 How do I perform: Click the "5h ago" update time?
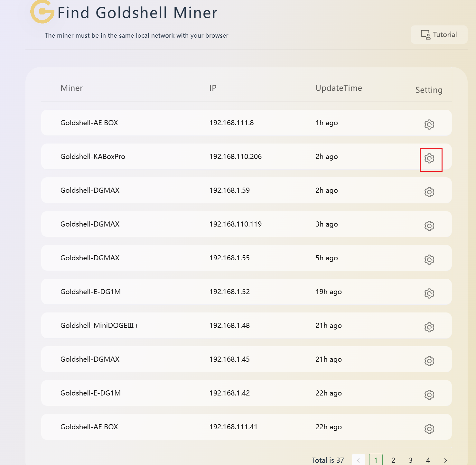(327, 258)
